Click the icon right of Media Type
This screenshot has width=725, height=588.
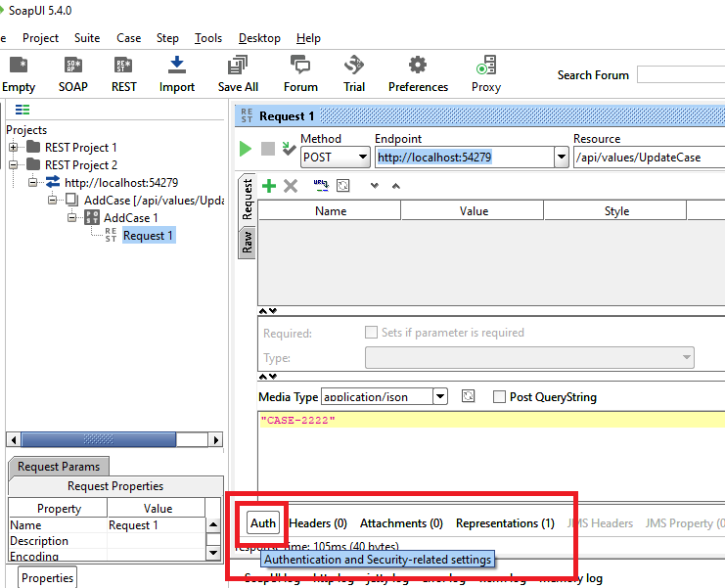pos(469,396)
